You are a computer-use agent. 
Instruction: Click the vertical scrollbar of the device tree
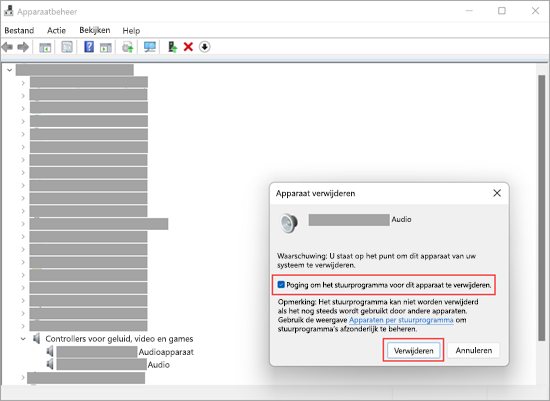(x=542, y=208)
